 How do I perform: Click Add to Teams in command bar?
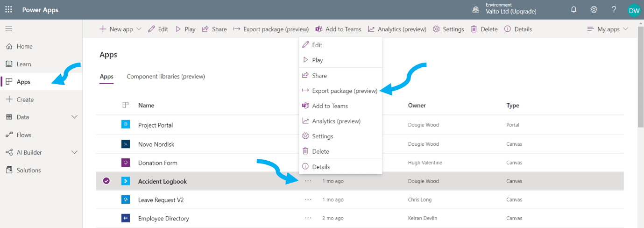[338, 29]
